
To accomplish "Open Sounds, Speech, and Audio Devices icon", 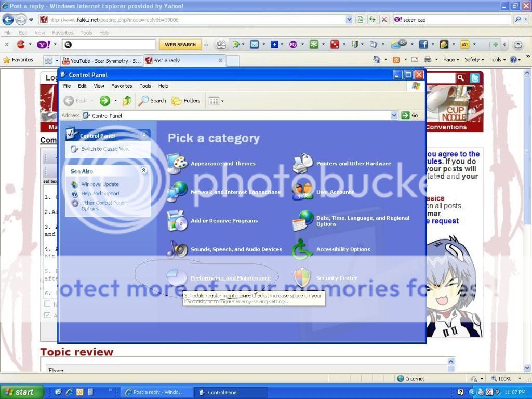I will (177, 249).
